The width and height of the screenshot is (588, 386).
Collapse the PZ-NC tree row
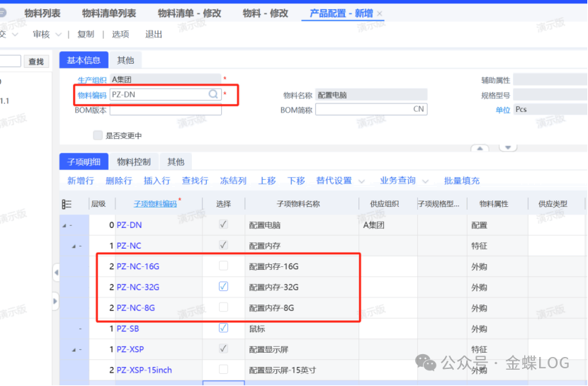[x=72, y=246]
